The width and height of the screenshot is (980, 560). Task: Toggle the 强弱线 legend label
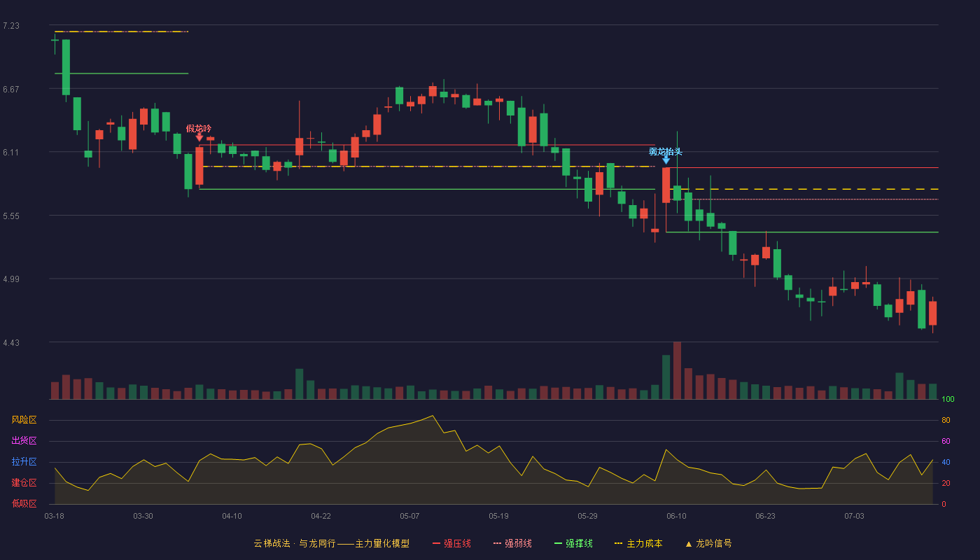[x=518, y=544]
